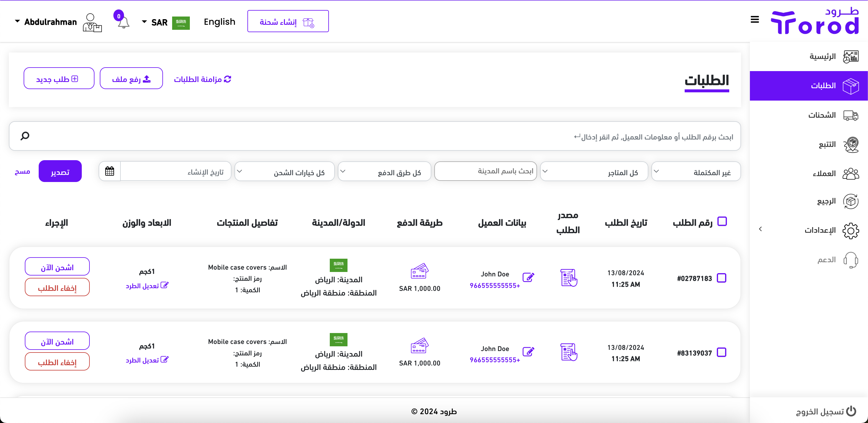Edit customer data for order #02787183

528,277
